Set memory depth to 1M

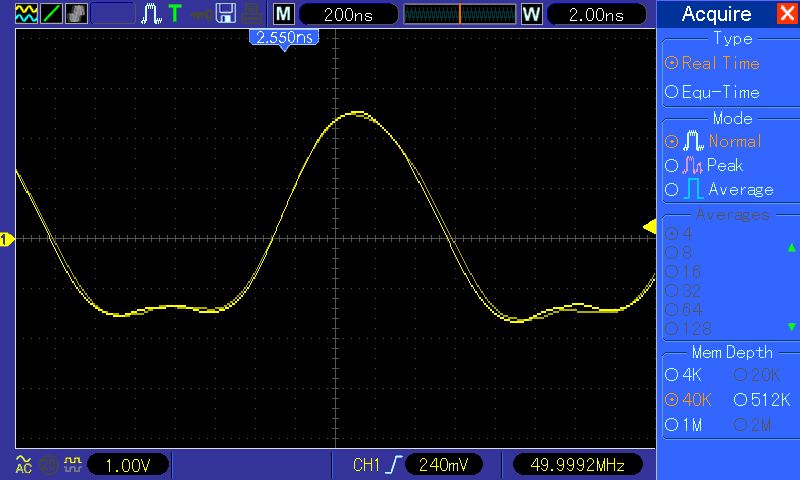684,424
